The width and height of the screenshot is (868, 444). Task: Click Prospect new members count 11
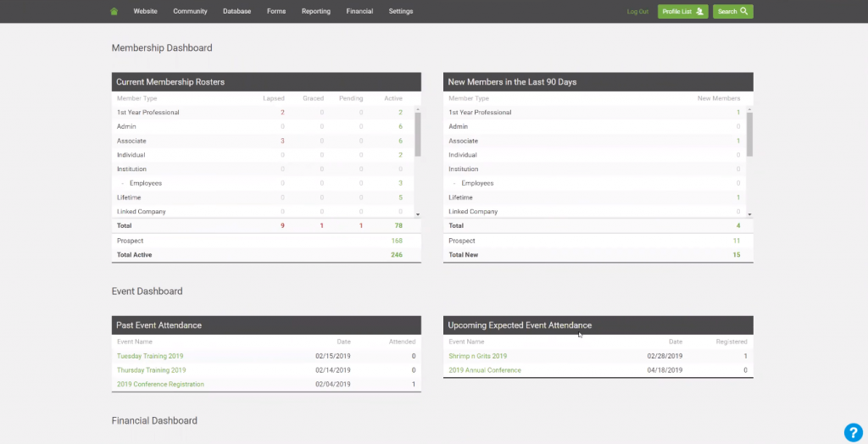click(737, 241)
